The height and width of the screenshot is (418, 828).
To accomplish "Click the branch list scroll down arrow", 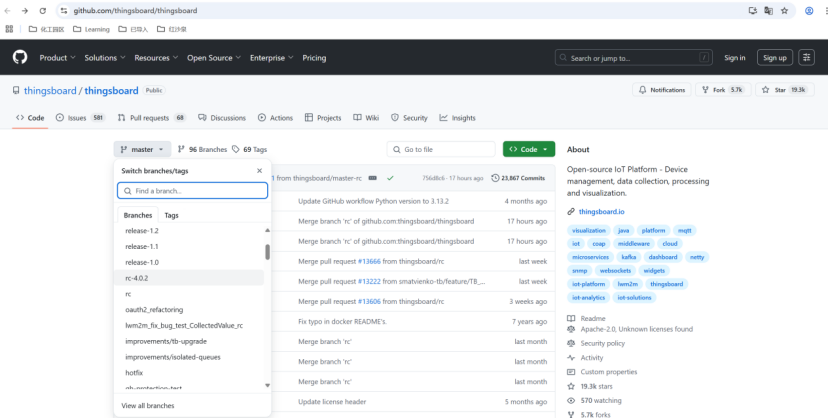I will coord(267,385).
